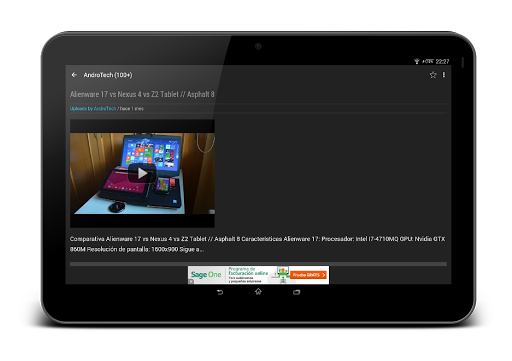Tap the video title Alienware 17 vs Nexus 4
The image size is (512, 361).
[142, 94]
